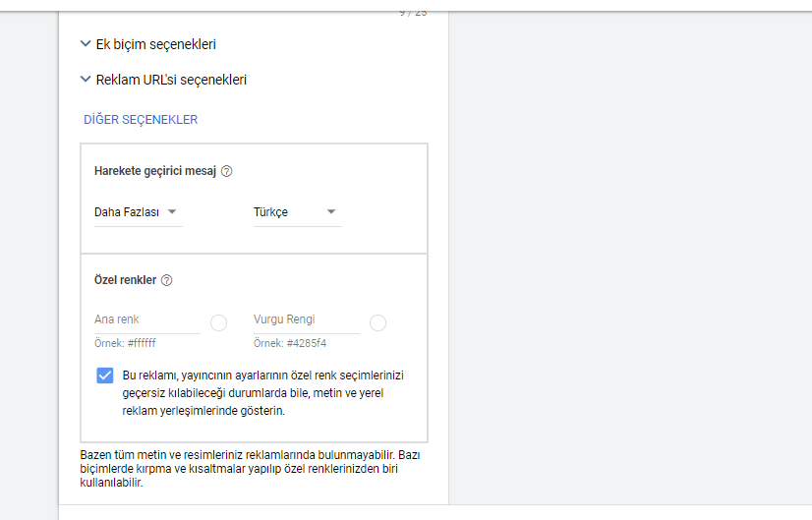Screen dimensions: 812x520
Task: Click the arrow beside Daha Fazlası
Action: pyautogui.click(x=172, y=212)
